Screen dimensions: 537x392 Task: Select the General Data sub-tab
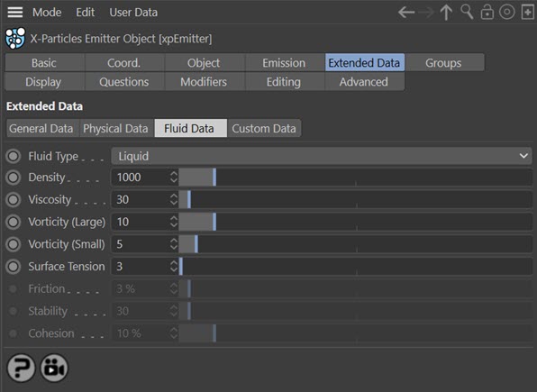click(x=43, y=128)
